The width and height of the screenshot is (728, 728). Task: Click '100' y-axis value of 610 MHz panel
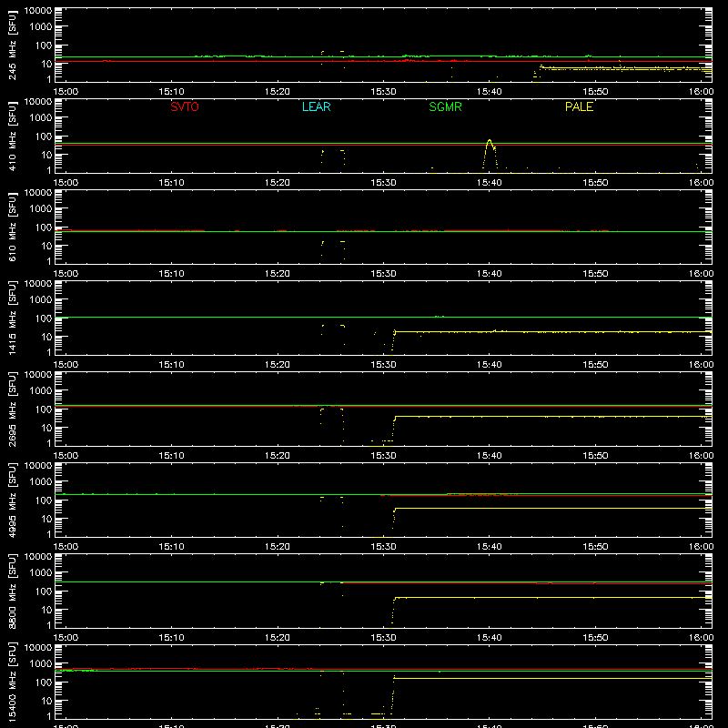coord(44,227)
